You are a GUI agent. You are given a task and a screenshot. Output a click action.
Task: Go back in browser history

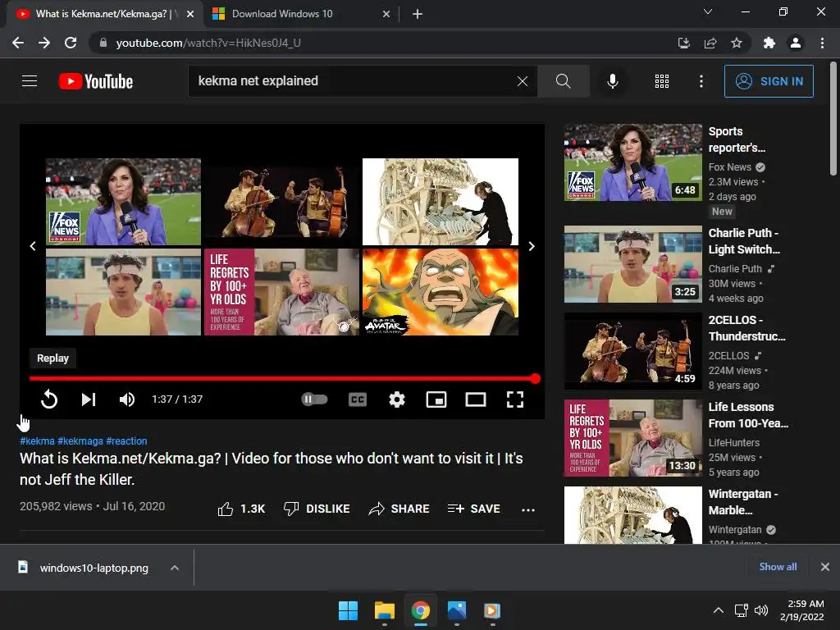(18, 43)
